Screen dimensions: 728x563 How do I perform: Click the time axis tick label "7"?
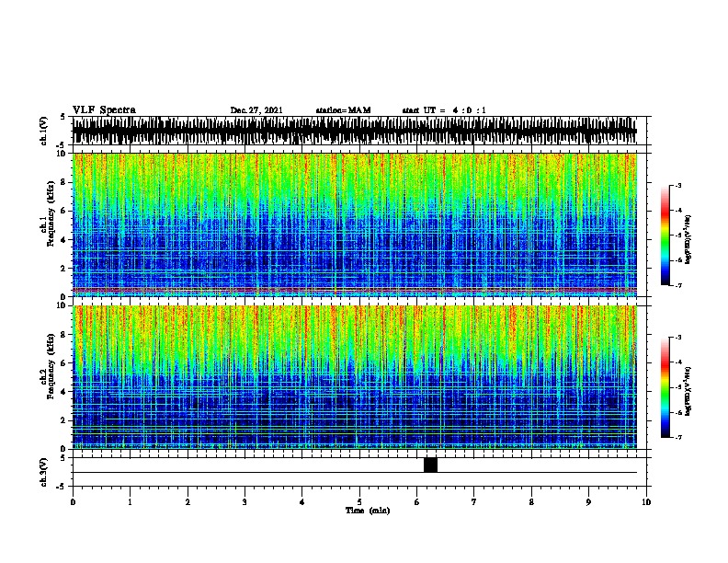tap(474, 501)
